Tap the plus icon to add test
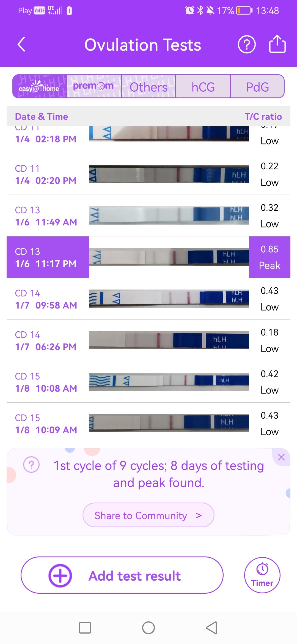 tap(60, 575)
